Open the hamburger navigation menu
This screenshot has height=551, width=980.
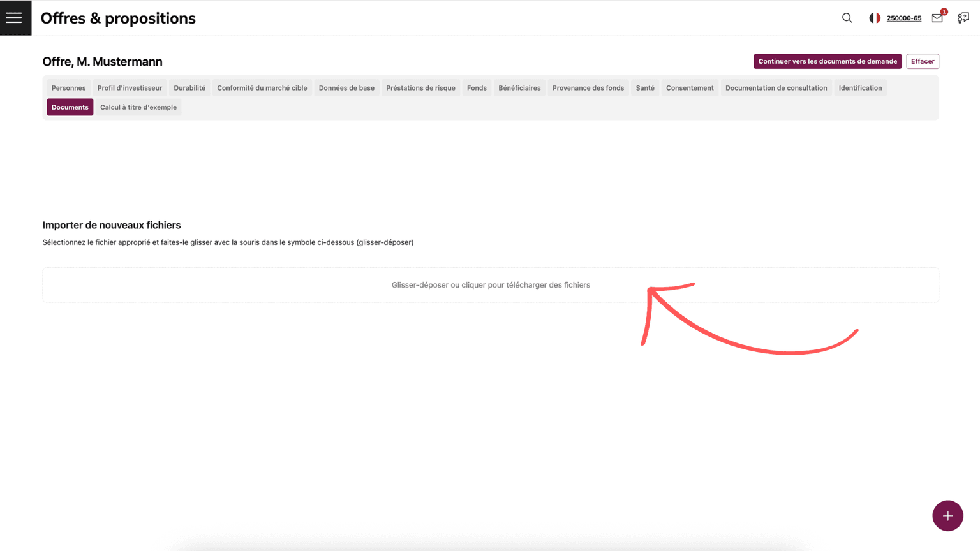[14, 18]
